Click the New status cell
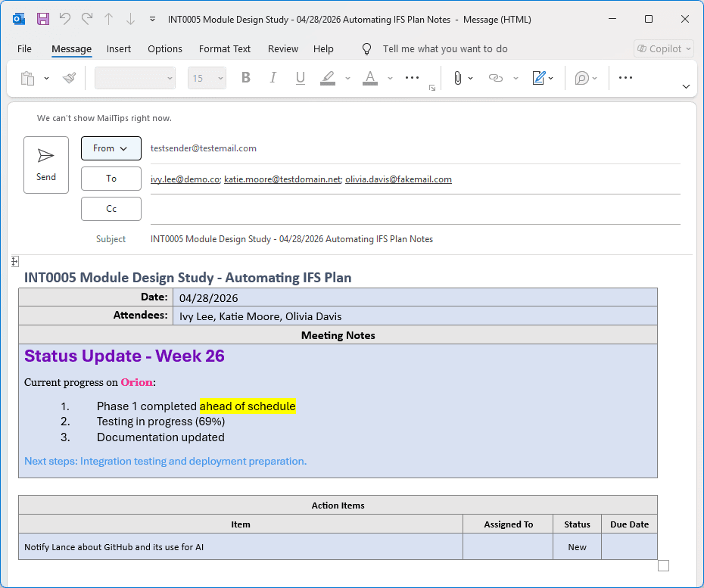 click(577, 546)
